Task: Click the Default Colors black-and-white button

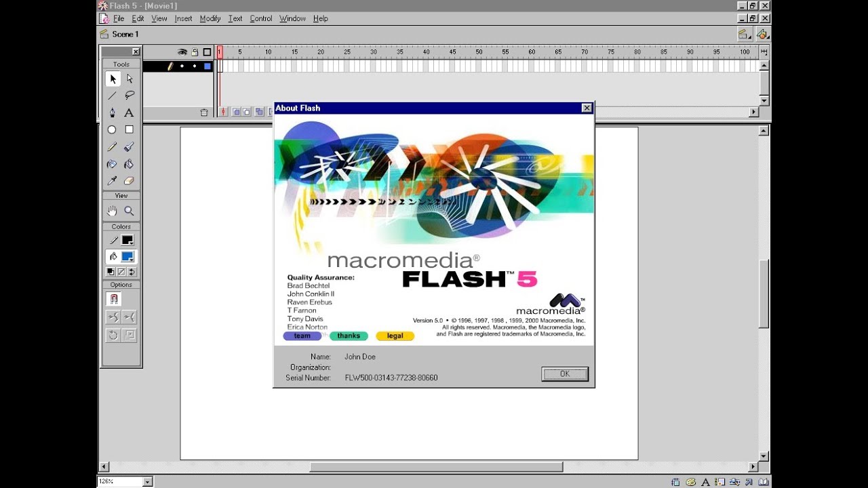Action: point(111,272)
